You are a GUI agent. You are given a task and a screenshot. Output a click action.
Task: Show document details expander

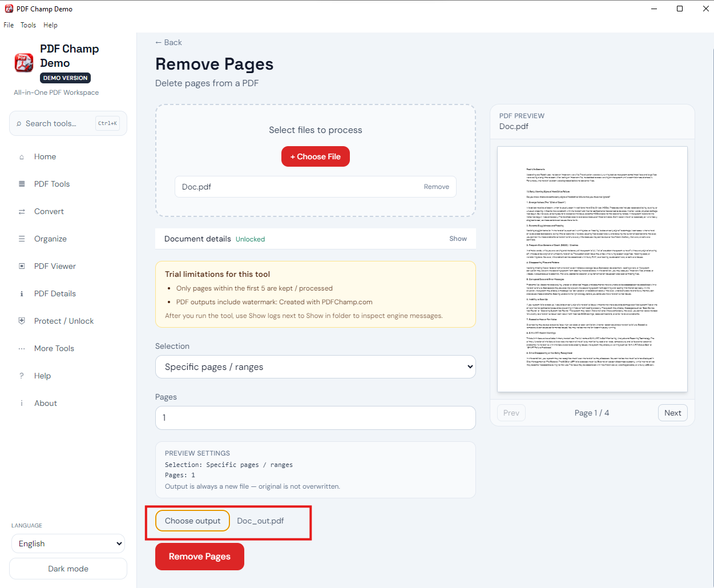point(458,239)
